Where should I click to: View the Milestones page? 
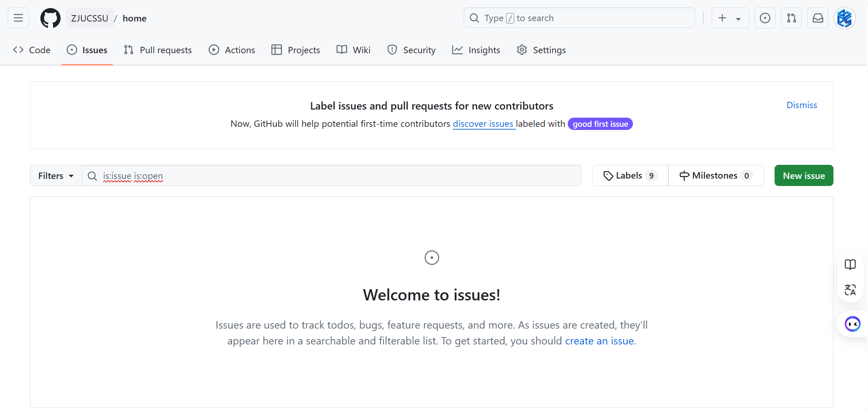coord(716,175)
